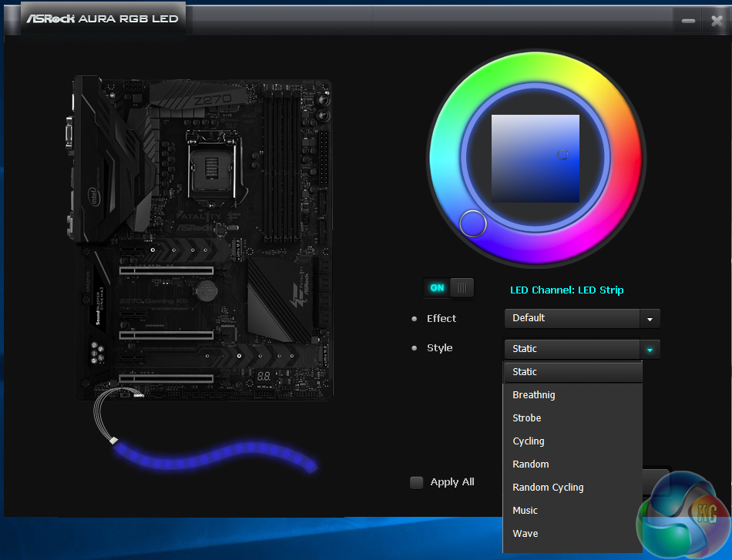Choose the Breathnig style option
The height and width of the screenshot is (560, 732).
573,395
